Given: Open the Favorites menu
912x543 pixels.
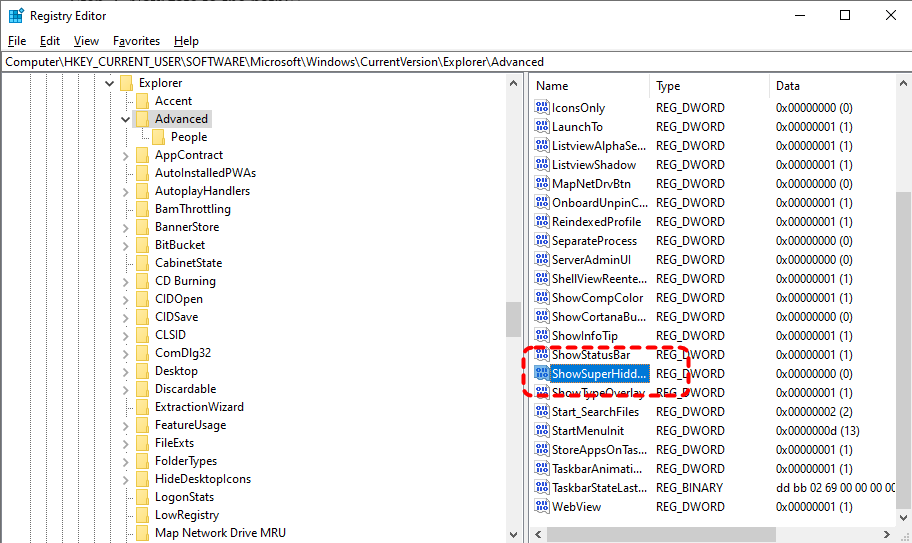Looking at the screenshot, I should click(136, 41).
